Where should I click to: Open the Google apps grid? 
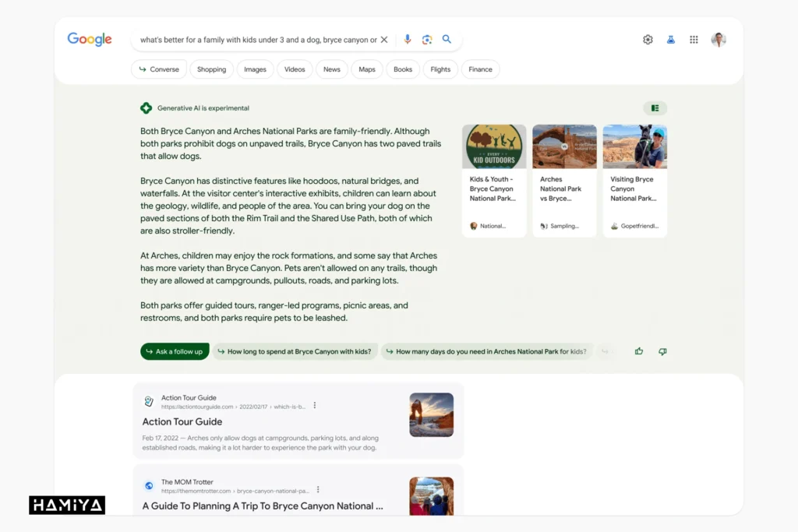694,40
